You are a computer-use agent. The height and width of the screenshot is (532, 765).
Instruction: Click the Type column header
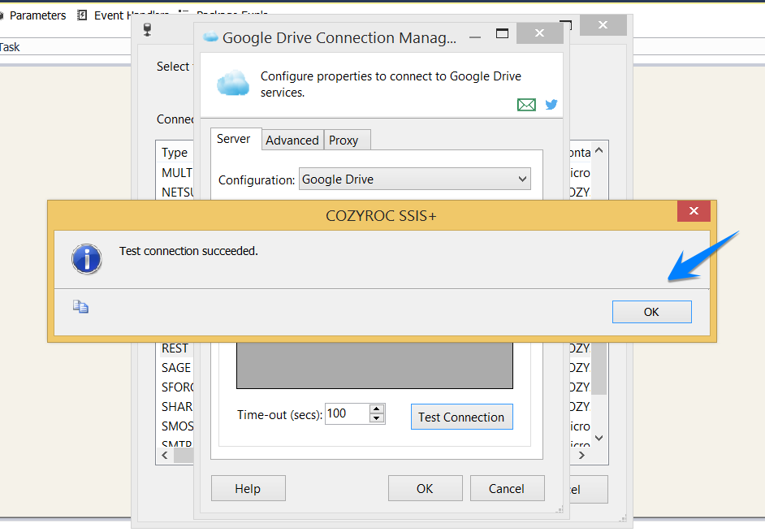[175, 153]
